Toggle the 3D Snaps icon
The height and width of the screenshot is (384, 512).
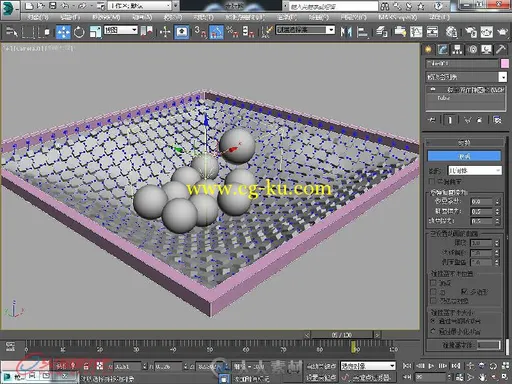pos(200,32)
